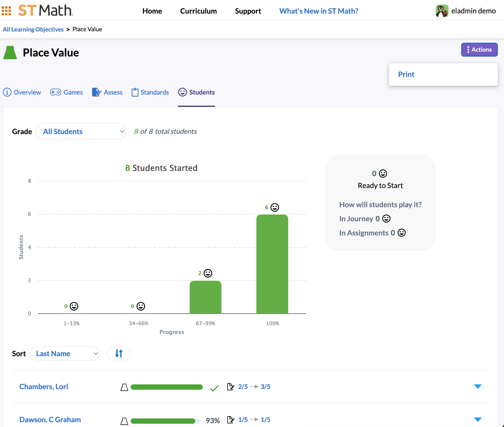Click the eladmin demo penguin avatar
Screen dimensions: 504x427
442,11
